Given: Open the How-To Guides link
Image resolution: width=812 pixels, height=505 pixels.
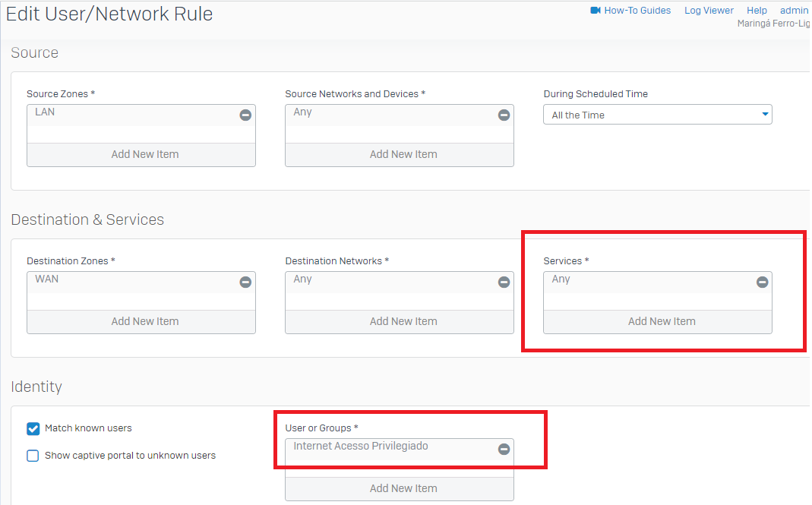Looking at the screenshot, I should coord(637,11).
